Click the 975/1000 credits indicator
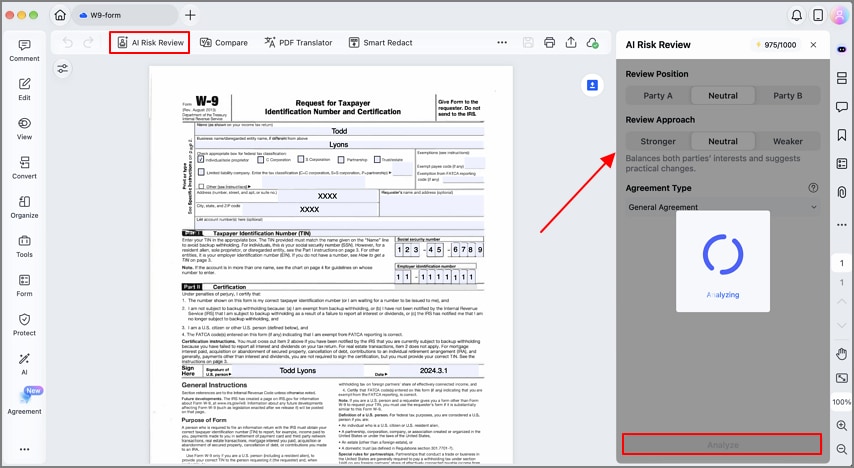Viewport: 854px width, 468px height. (774, 45)
